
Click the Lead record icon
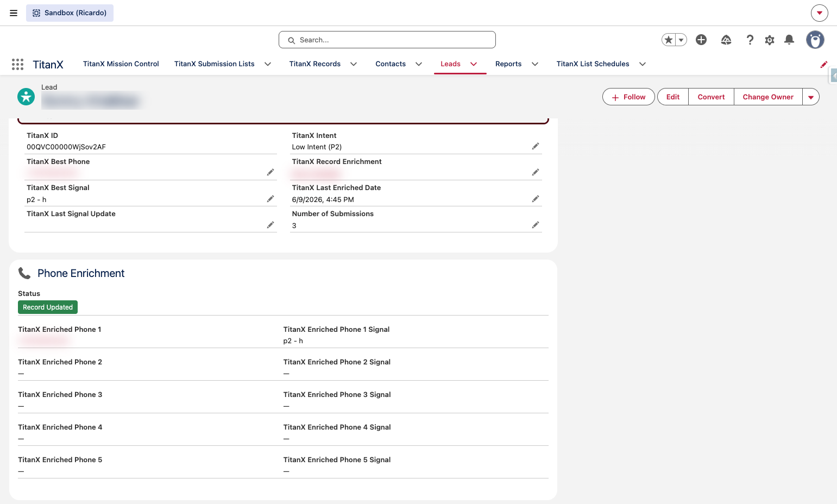(26, 97)
